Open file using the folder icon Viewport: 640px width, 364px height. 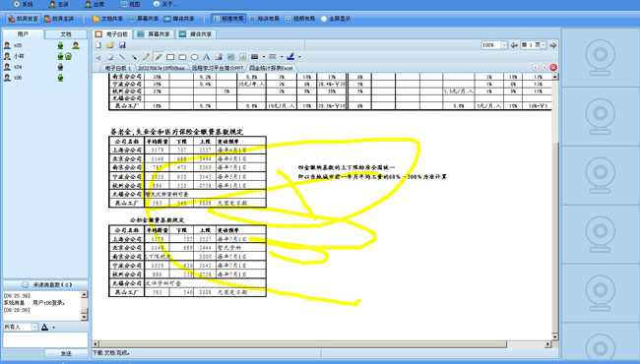(x=110, y=45)
